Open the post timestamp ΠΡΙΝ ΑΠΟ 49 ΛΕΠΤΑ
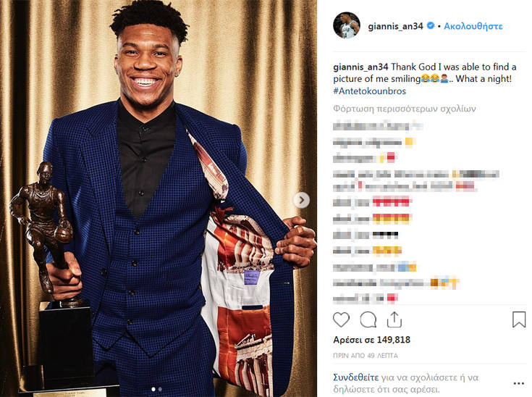 pyautogui.click(x=366, y=356)
